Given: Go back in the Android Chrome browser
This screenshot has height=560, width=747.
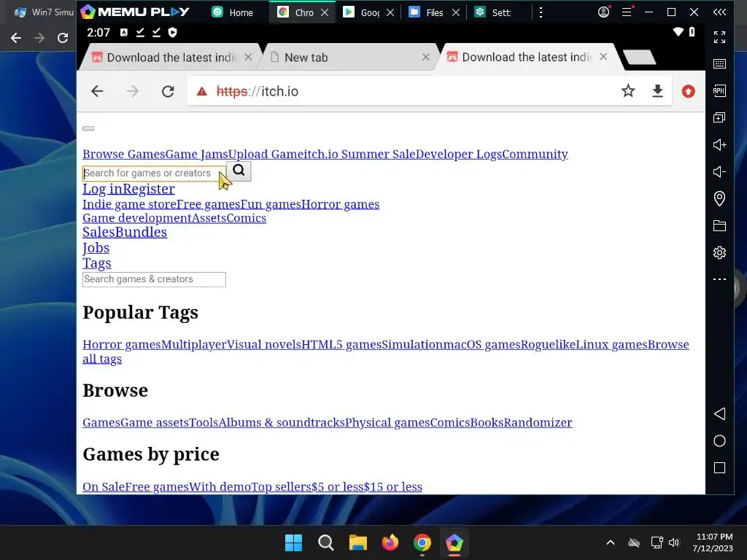Looking at the screenshot, I should click(x=97, y=91).
